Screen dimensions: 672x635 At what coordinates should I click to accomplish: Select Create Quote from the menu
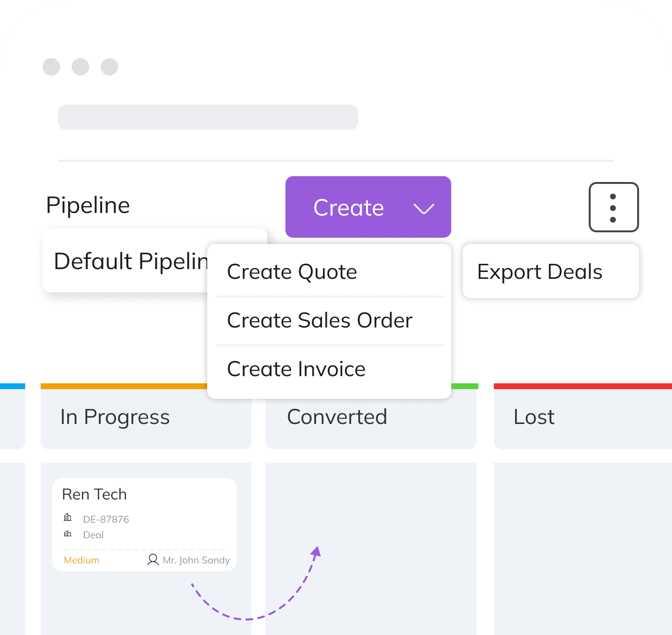[x=292, y=272]
